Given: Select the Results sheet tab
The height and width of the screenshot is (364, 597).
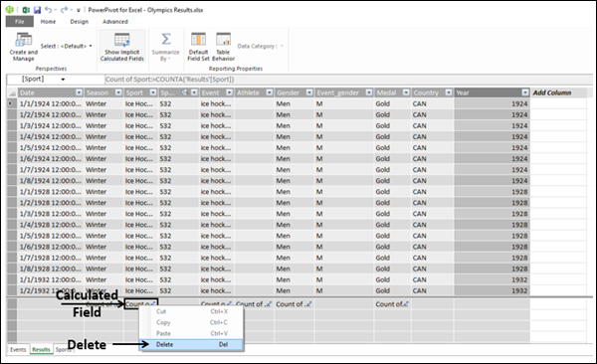Looking at the screenshot, I should (41, 349).
